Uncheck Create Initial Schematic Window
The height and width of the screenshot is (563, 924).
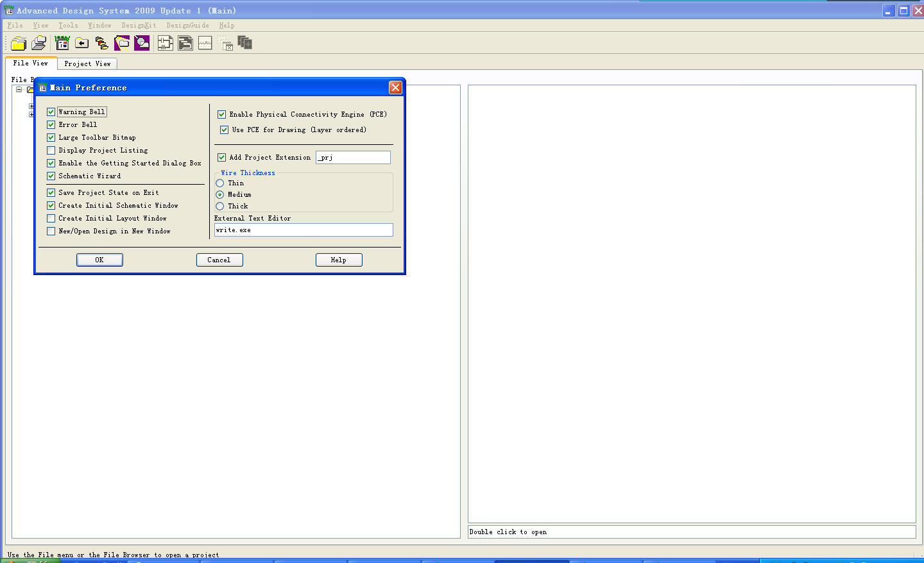(51, 205)
